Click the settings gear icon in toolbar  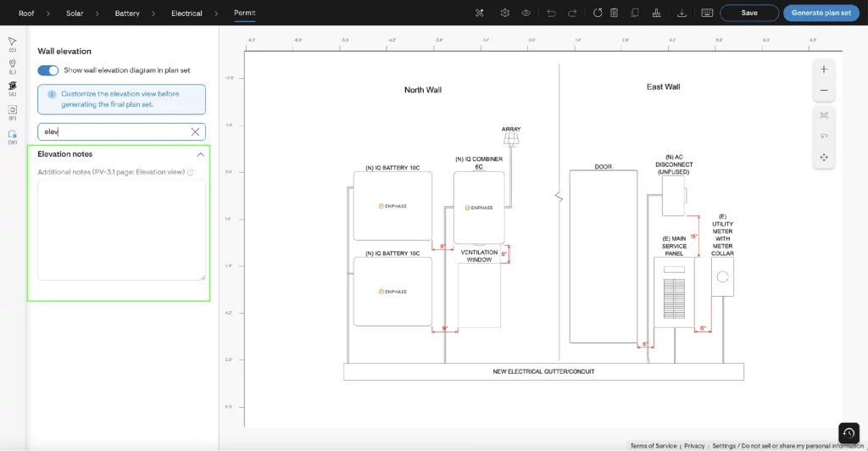(505, 13)
